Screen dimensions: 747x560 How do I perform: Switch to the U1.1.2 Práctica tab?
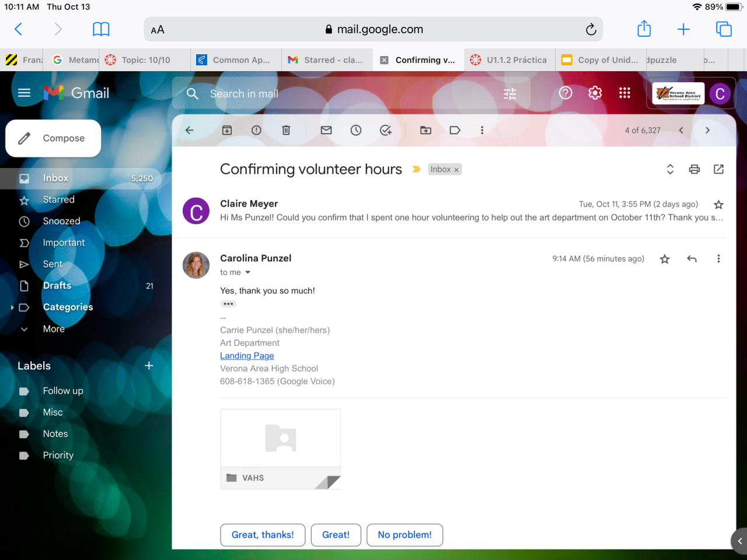(509, 60)
